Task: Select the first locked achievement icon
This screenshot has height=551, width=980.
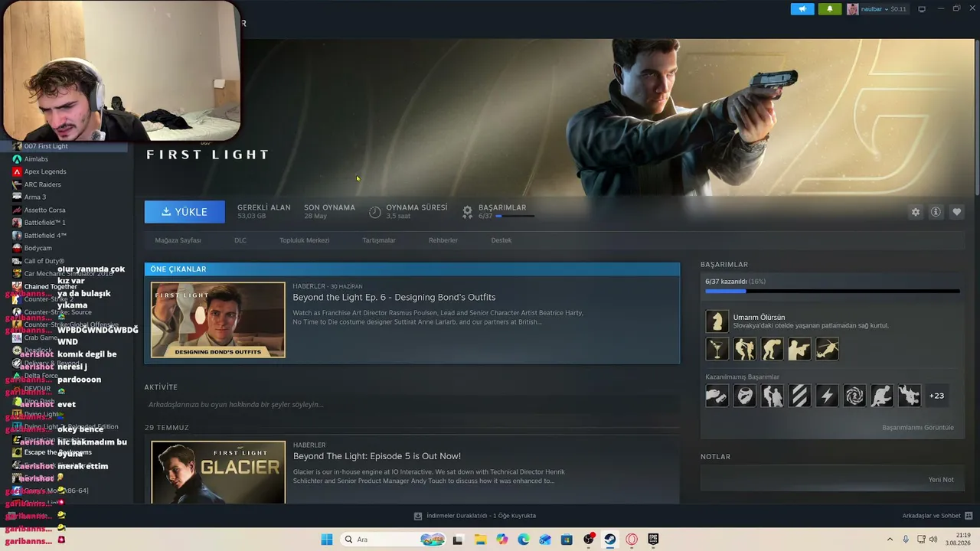Action: 717,396
